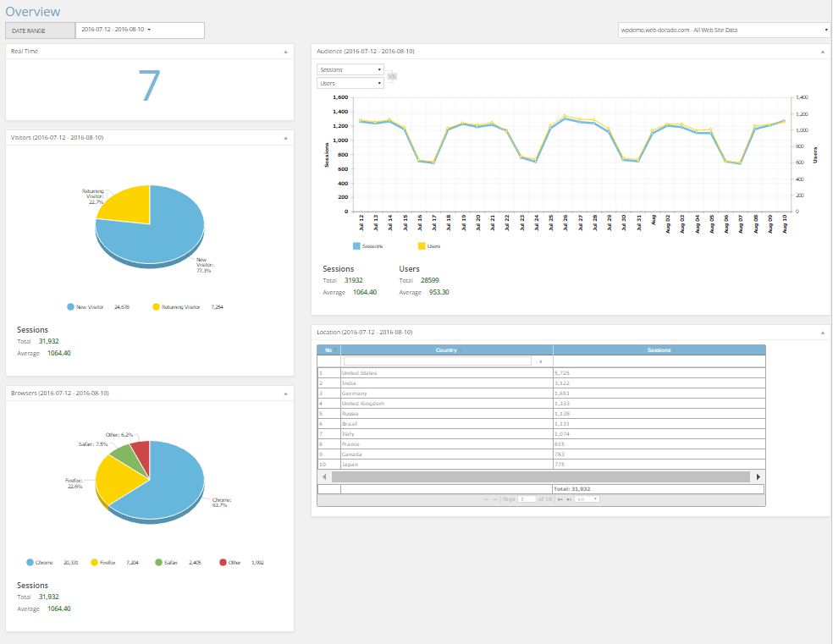The width and height of the screenshot is (833, 644).
Task: Collapse the Visitors panel arrow
Action: (285, 137)
